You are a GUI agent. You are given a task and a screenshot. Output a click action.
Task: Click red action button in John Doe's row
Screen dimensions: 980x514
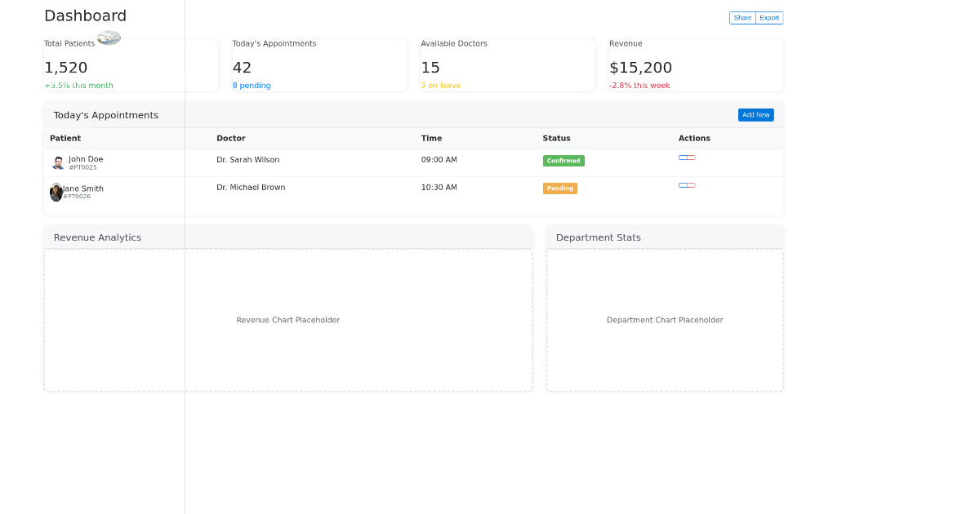692,157
